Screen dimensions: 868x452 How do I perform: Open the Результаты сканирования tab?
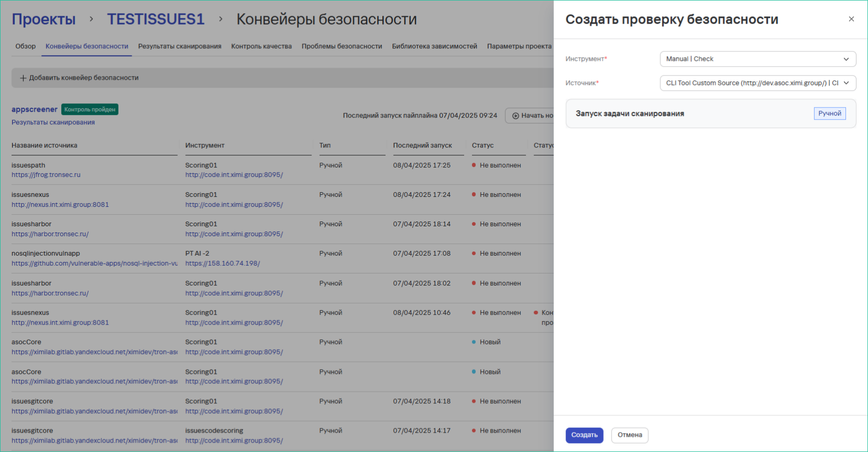[179, 46]
